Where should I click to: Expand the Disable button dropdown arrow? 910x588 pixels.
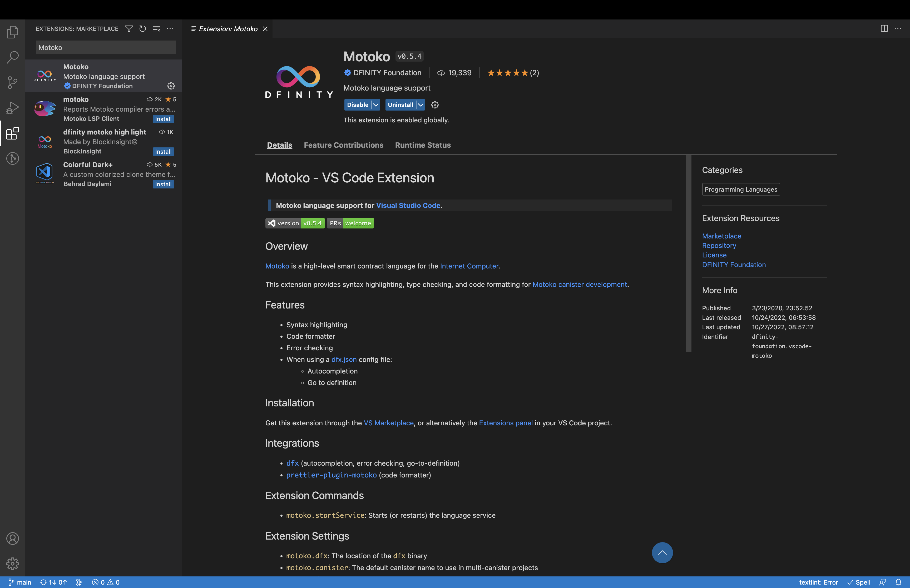(376, 104)
